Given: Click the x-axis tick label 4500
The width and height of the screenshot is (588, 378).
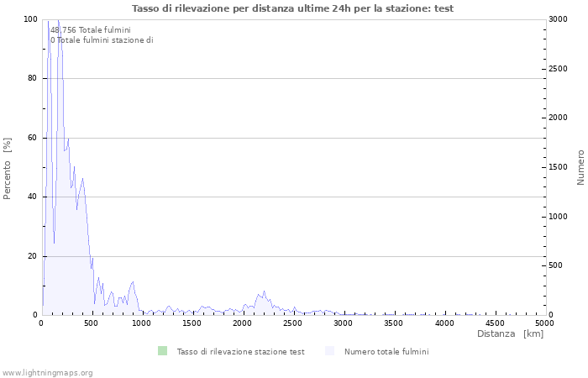Looking at the screenshot, I should pyautogui.click(x=494, y=323).
